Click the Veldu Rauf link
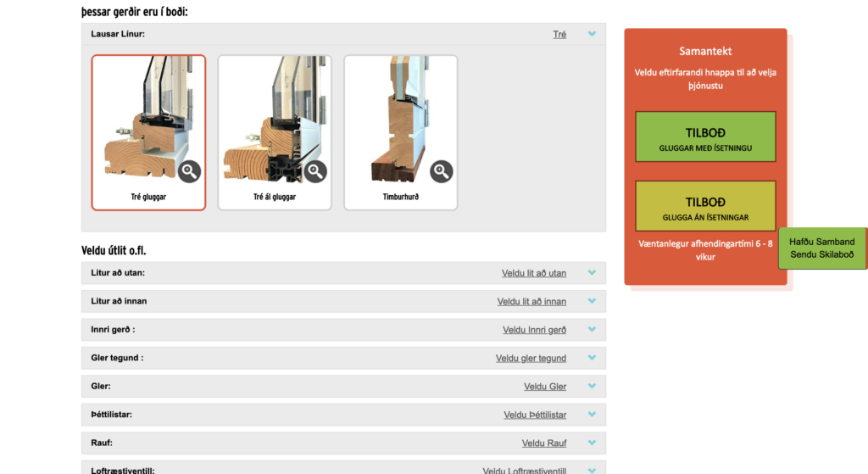 click(543, 443)
